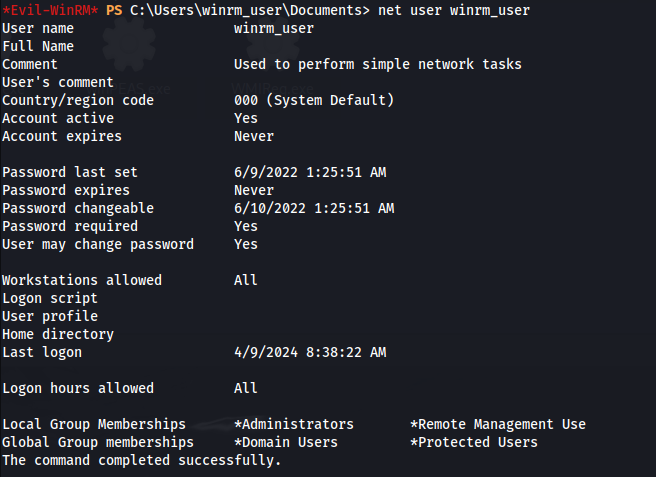The width and height of the screenshot is (656, 477).
Task: Click the Evil-WinRM prompt label
Action: 50,10
